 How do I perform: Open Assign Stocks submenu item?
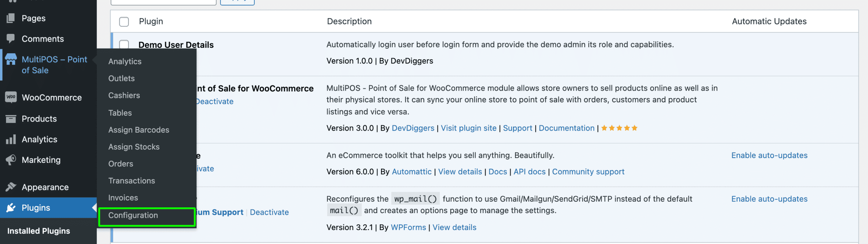pos(134,147)
